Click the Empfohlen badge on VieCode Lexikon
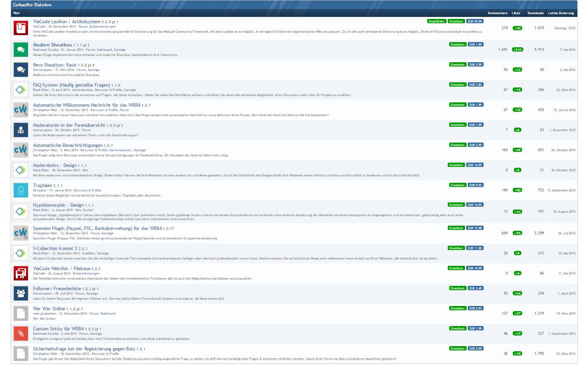The height and width of the screenshot is (367, 588). pos(437,21)
